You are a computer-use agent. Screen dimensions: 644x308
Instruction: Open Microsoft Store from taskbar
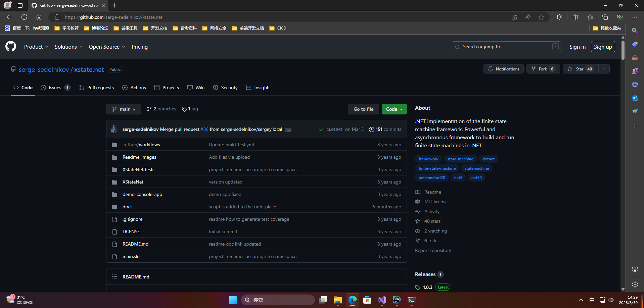tap(367, 300)
